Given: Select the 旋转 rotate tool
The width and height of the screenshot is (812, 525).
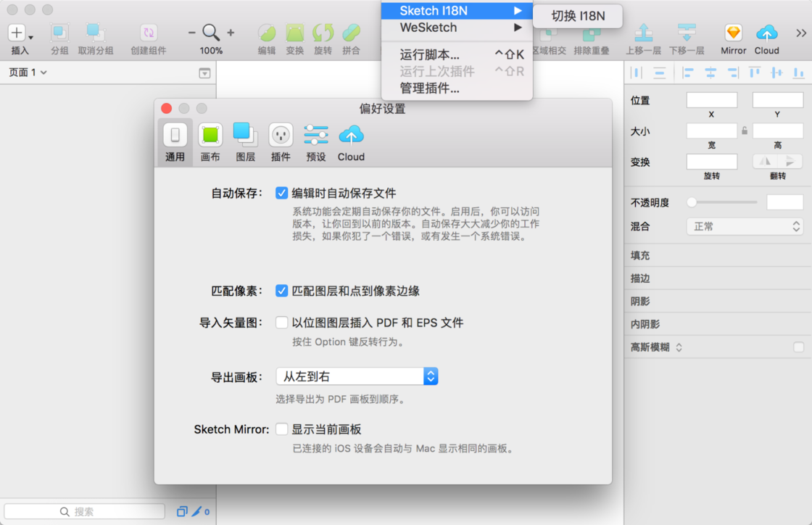Looking at the screenshot, I should [x=323, y=33].
